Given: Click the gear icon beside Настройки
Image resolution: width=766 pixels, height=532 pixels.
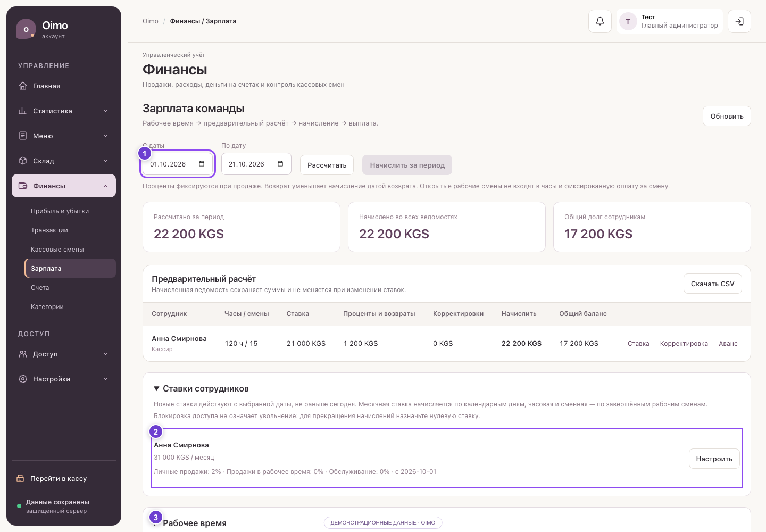Looking at the screenshot, I should click(23, 379).
